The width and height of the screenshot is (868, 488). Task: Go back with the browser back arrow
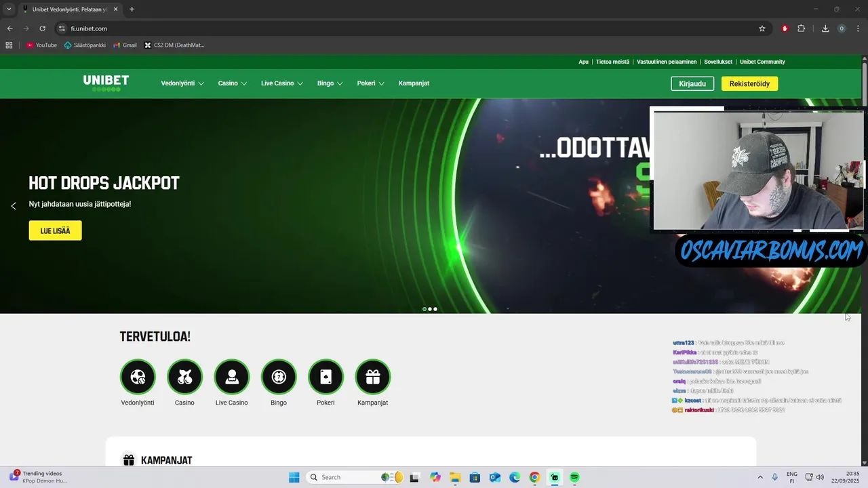[9, 28]
